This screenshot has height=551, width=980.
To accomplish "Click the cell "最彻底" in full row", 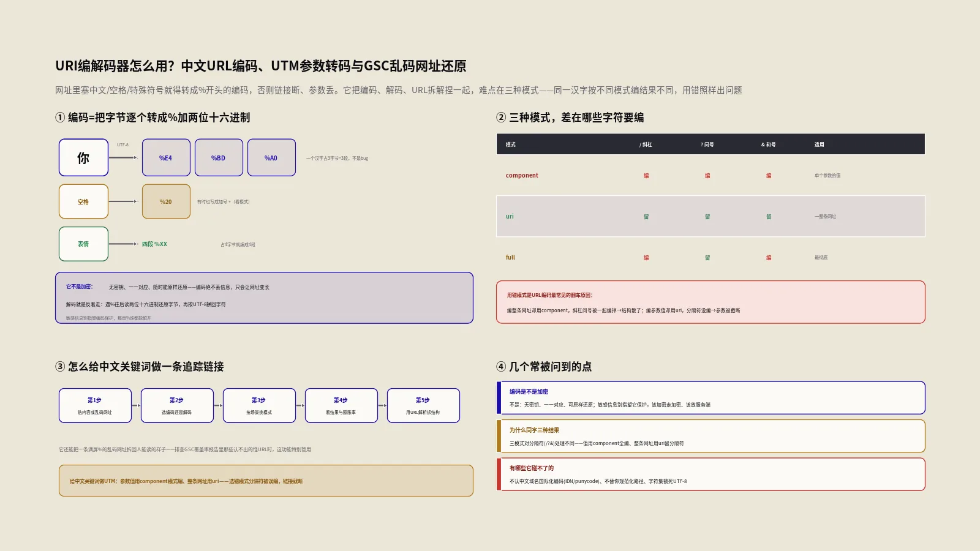I will pos(821,257).
